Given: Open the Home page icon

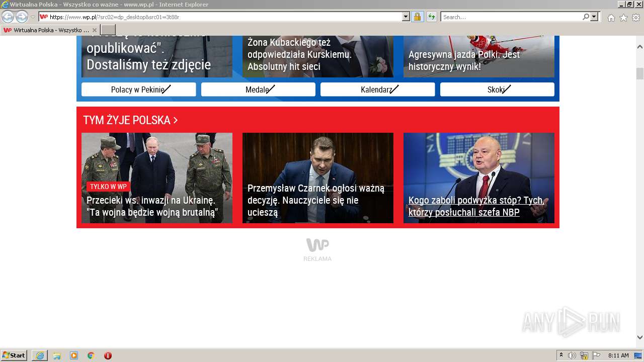Looking at the screenshot, I should coord(611,18).
